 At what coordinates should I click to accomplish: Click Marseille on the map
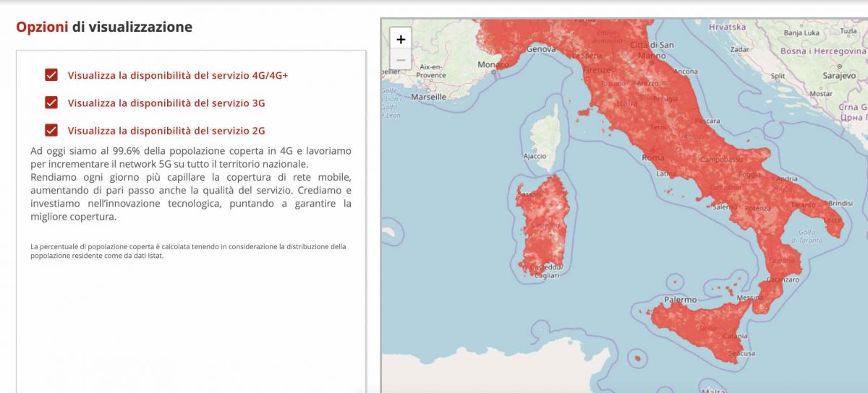tap(430, 96)
